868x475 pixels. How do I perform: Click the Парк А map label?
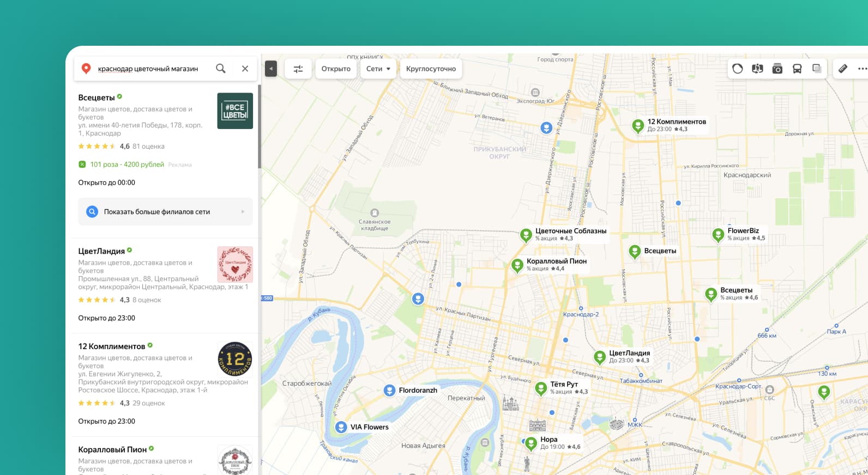point(836,331)
